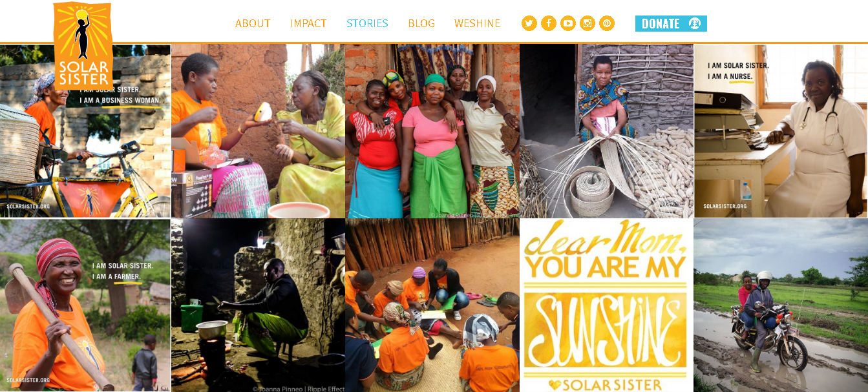Screen dimensions: 868x392
Task: Open the night cooking photo
Action: (258, 305)
